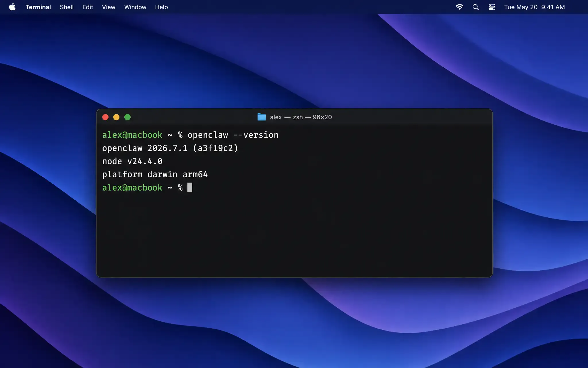Close the Terminal window with red button
Image resolution: width=588 pixels, height=368 pixels.
point(105,117)
